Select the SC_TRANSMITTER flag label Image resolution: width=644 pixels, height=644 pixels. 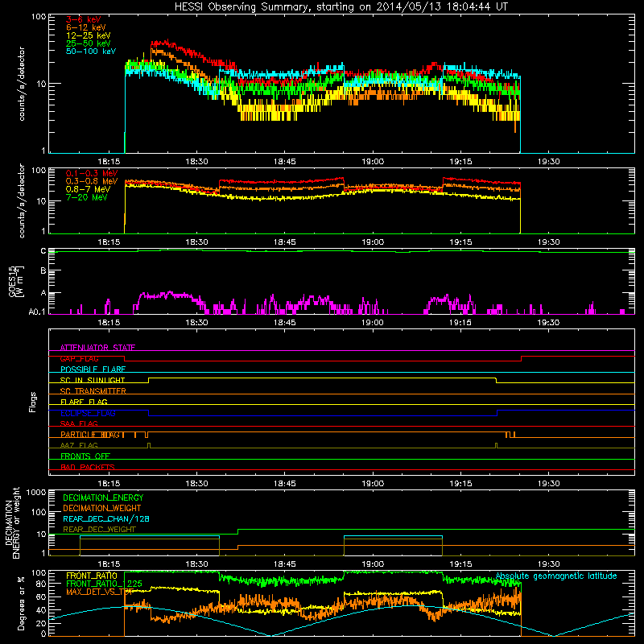coord(93,391)
